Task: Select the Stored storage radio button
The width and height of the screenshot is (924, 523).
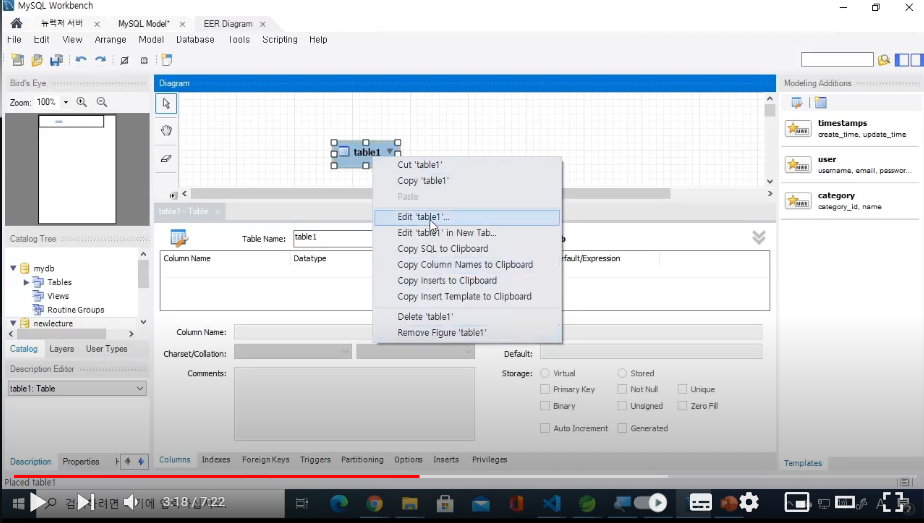Action: coord(622,373)
